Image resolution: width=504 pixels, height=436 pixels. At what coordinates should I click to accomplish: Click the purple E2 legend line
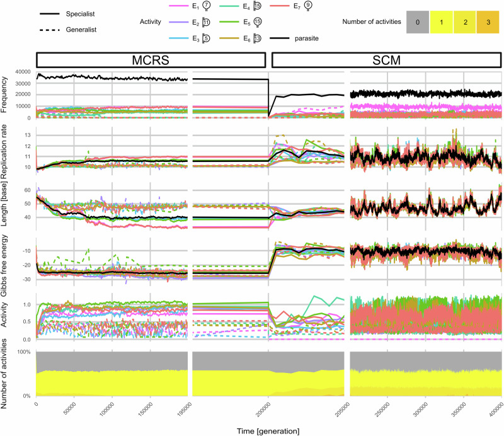pyautogui.click(x=178, y=22)
